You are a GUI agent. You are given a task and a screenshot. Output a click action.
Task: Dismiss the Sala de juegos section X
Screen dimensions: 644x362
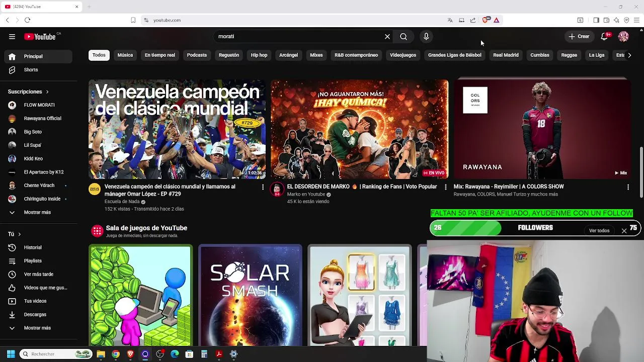pos(624,231)
